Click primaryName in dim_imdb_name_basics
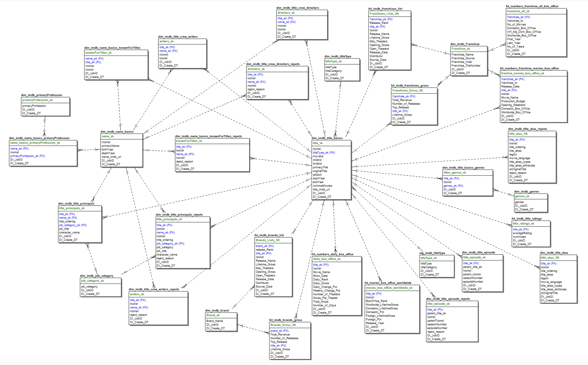 point(110,146)
